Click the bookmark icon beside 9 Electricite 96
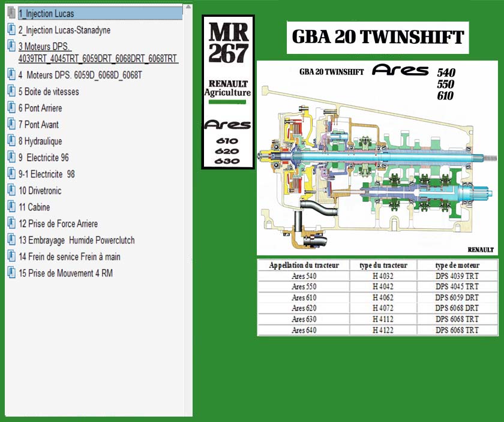The width and height of the screenshot is (504, 422). coord(11,157)
